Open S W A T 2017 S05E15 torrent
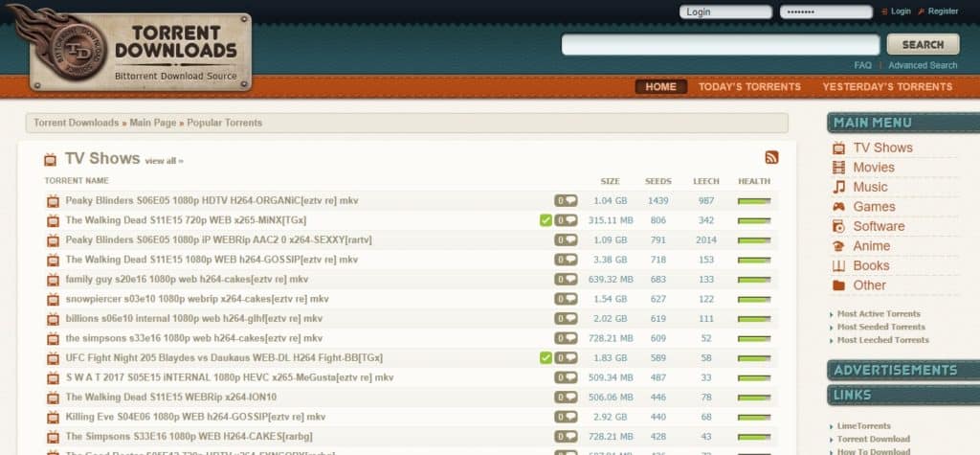Image resolution: width=980 pixels, height=455 pixels. coord(230,378)
